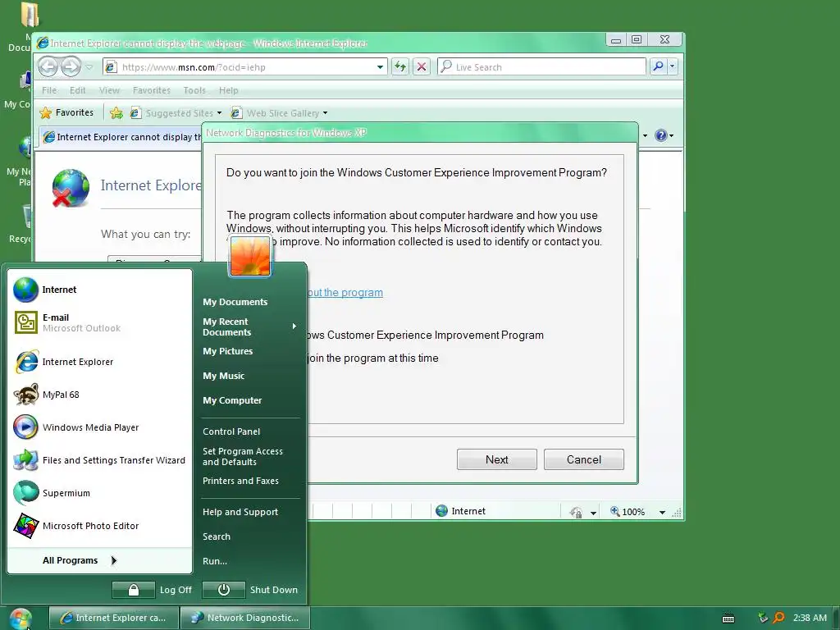Open zoom level 100% dropdown arrow
This screenshot has width=840, height=630.
tap(662, 513)
